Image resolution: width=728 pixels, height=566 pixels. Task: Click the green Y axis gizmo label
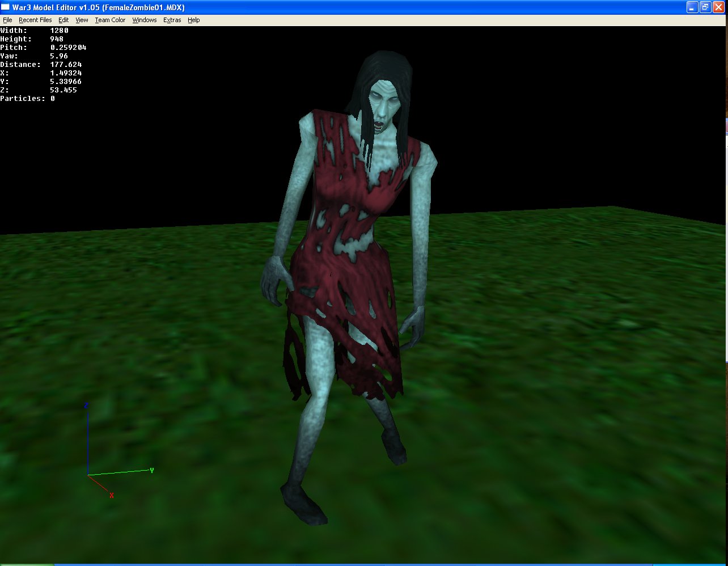point(152,470)
